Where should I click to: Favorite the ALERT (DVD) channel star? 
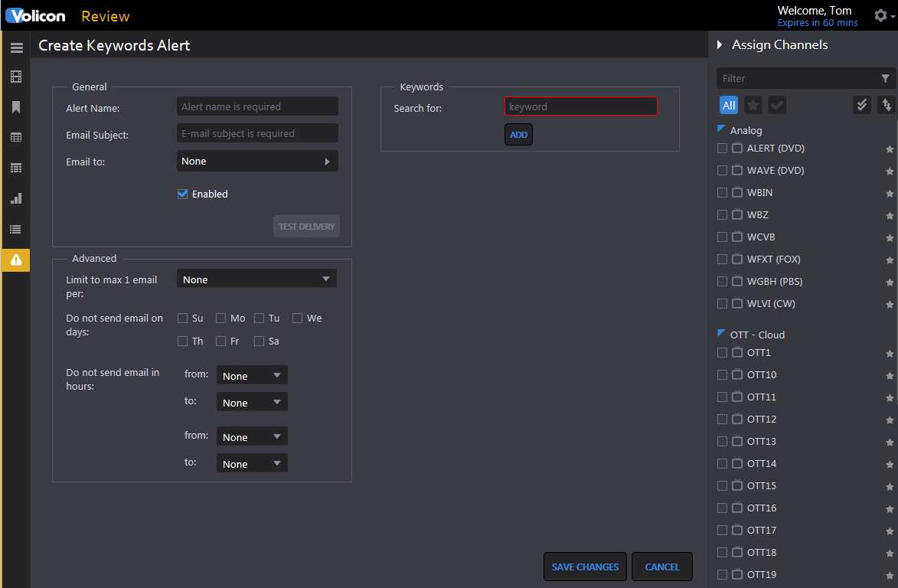pyautogui.click(x=890, y=149)
